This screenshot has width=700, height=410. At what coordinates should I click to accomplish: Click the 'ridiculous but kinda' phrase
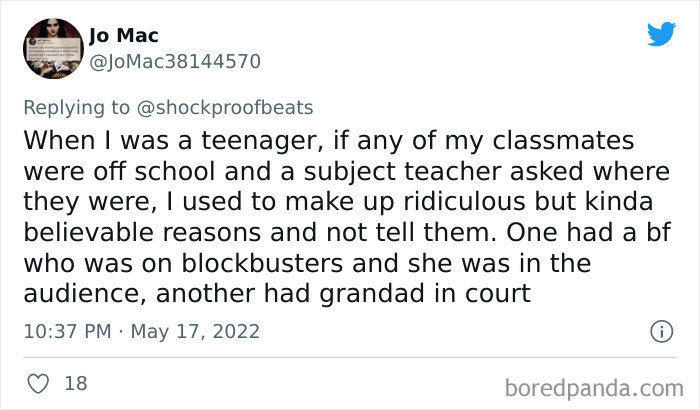coord(528,202)
